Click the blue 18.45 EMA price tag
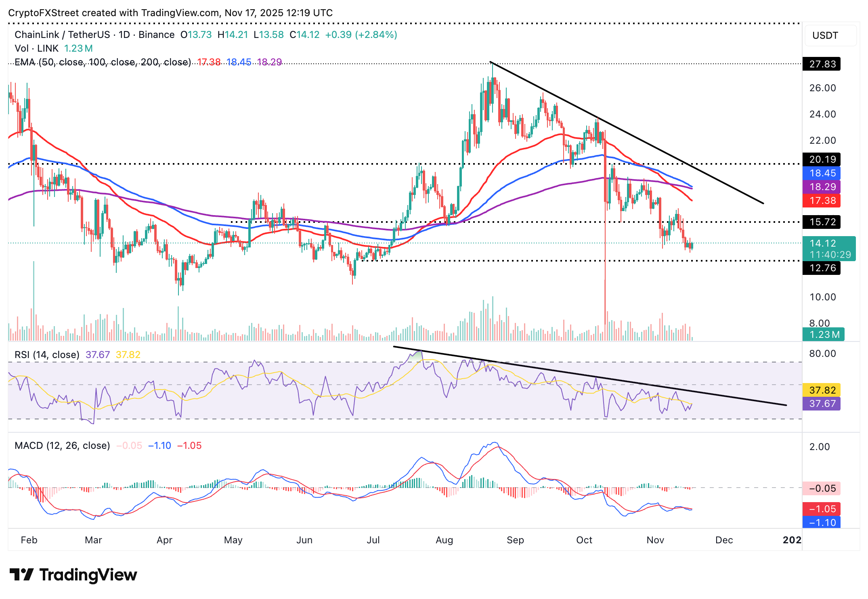The height and width of the screenshot is (599, 868). 822,173
